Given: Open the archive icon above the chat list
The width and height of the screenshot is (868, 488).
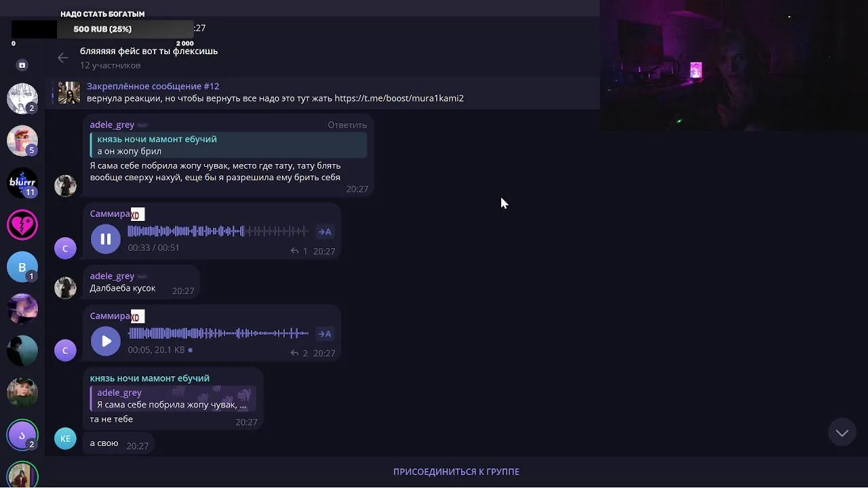Looking at the screenshot, I should click(x=22, y=65).
